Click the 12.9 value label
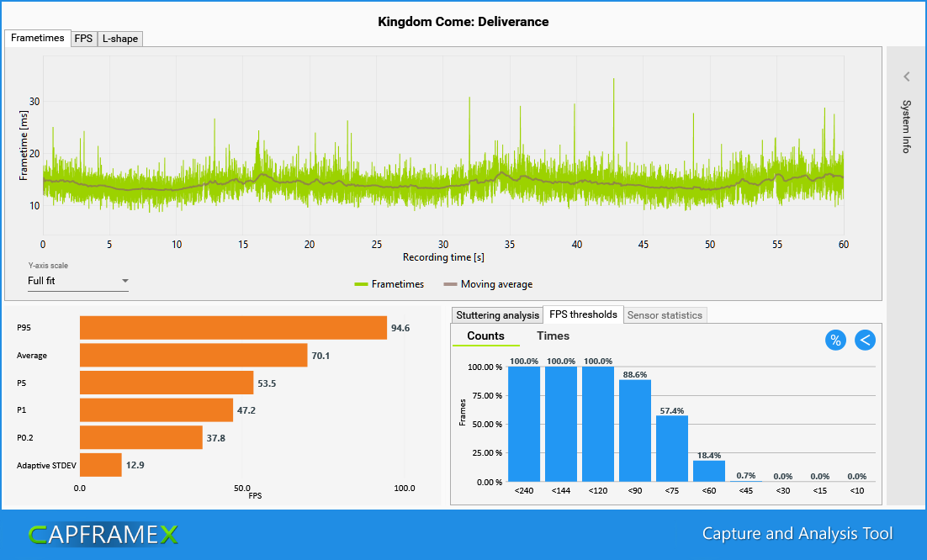Image resolution: width=927 pixels, height=560 pixels. coord(135,465)
